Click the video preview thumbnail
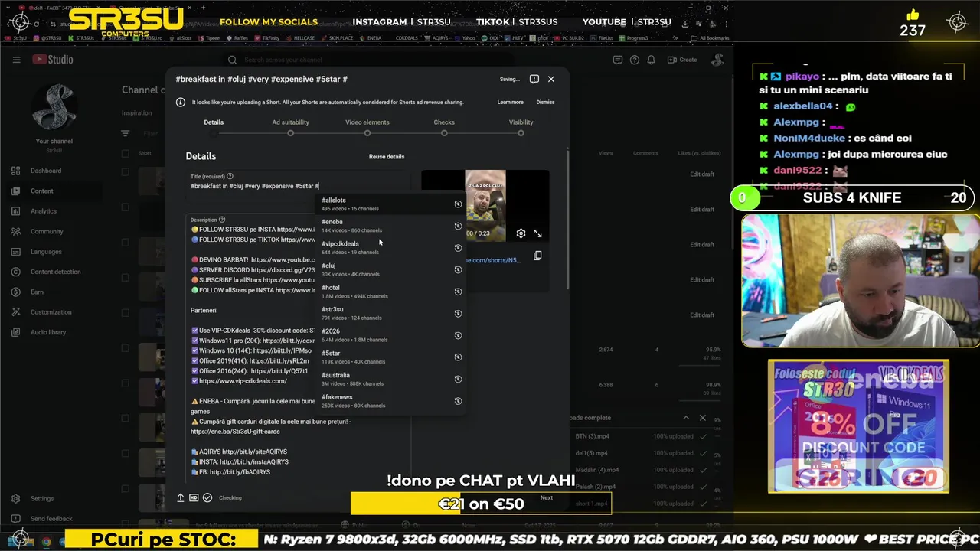The image size is (980, 551). [x=485, y=205]
